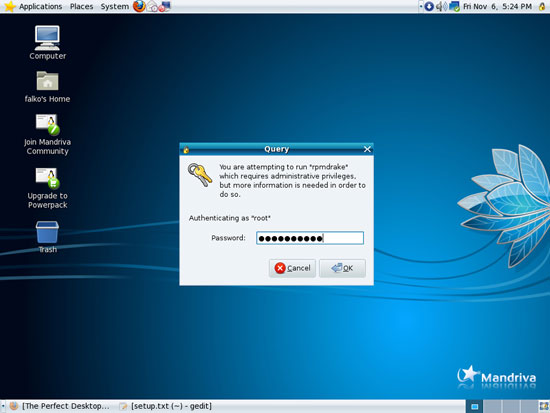The image size is (550, 413).
Task: Launch Firefox from the top panel
Action: pyautogui.click(x=139, y=6)
